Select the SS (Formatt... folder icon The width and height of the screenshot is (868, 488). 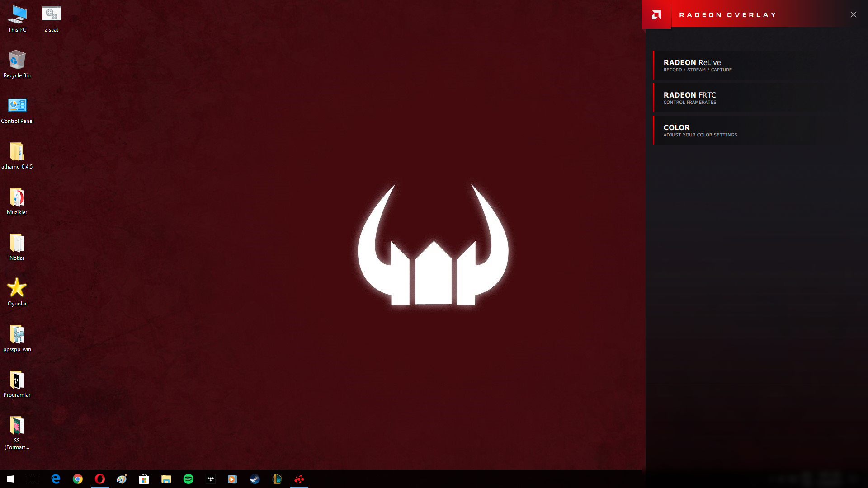click(17, 433)
